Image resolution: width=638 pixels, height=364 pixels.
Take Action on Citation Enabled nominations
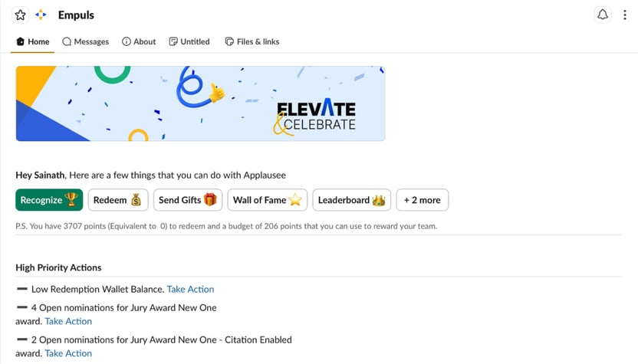tap(68, 353)
